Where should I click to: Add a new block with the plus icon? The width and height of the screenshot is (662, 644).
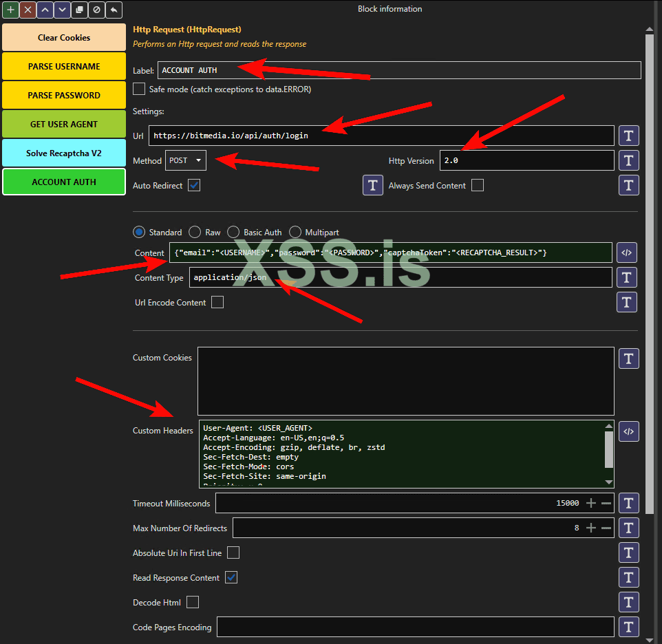10,10
